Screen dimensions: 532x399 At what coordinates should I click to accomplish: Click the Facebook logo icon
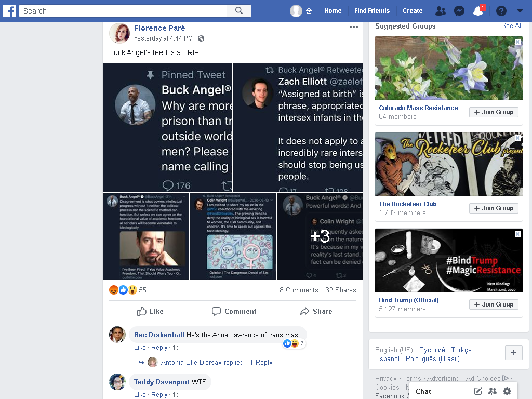[x=9, y=11]
